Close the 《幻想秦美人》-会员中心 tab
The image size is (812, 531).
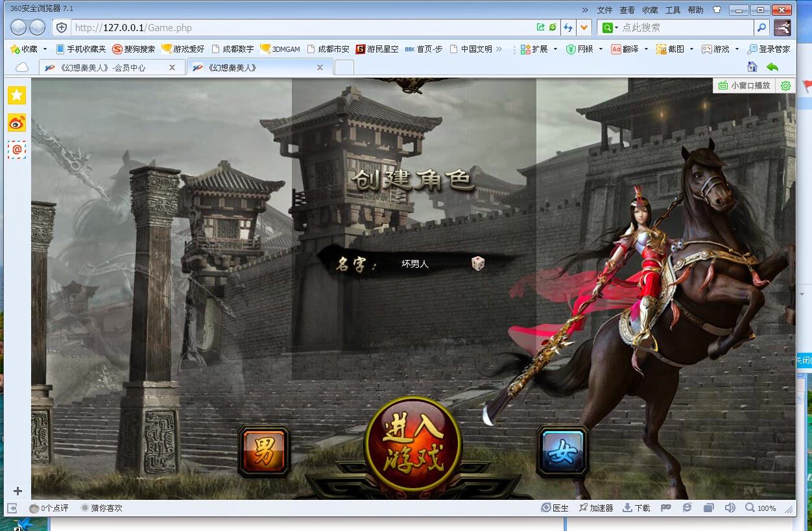pos(172,67)
